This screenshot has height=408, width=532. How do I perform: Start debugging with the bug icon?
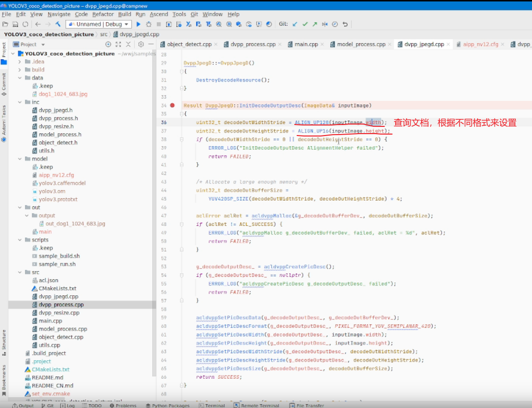coord(149,24)
